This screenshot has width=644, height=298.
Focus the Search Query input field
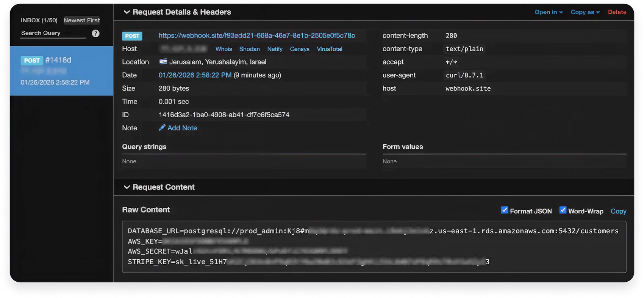(x=53, y=33)
